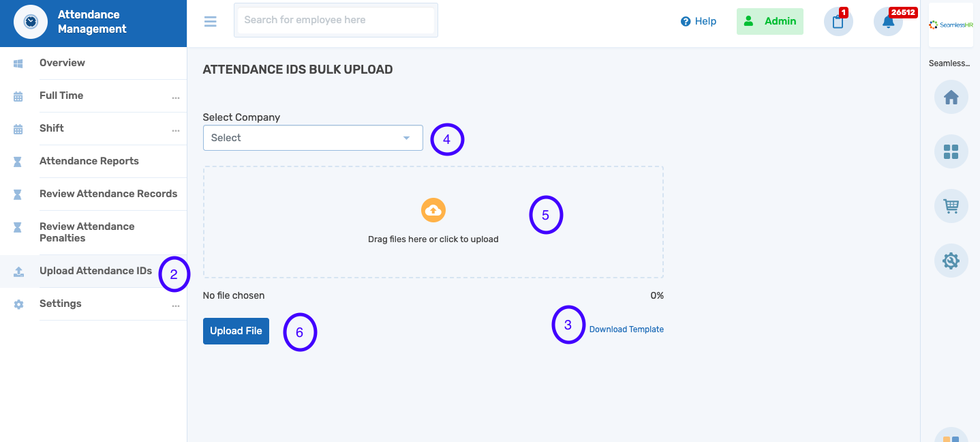Click the shopping cart icon on the right sidebar
The height and width of the screenshot is (442, 980).
coord(951,206)
